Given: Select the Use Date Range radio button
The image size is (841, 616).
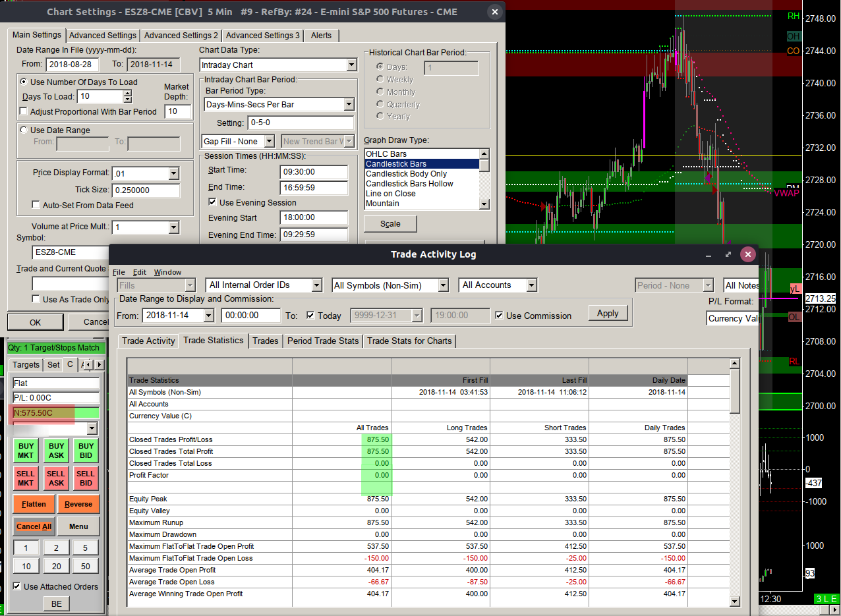Looking at the screenshot, I should [24, 130].
